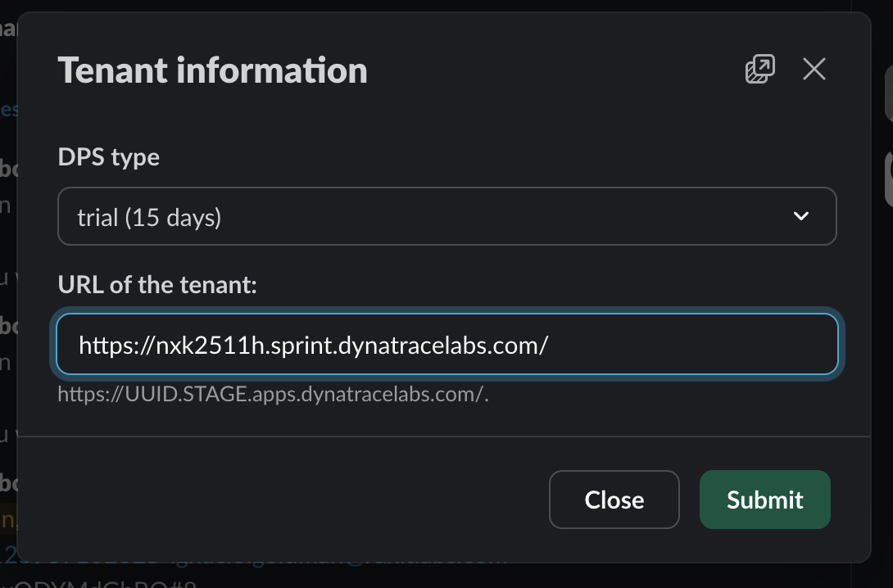Dismiss the dialog with the X icon

tap(814, 70)
